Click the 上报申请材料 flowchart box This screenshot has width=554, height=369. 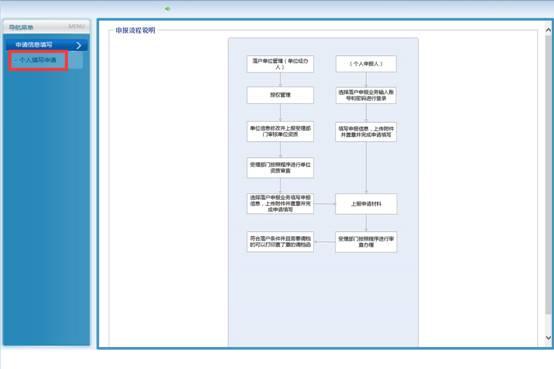(366, 204)
